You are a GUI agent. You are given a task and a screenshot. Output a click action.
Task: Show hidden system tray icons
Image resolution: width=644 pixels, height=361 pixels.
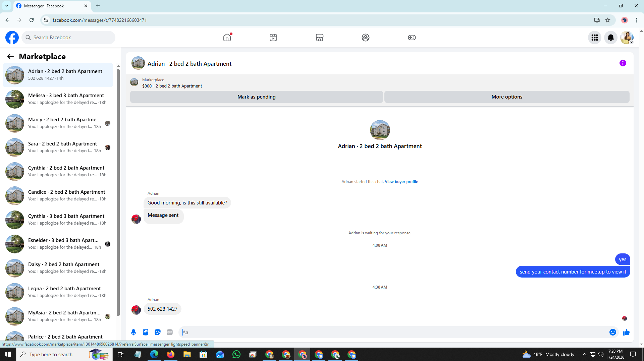585,354
